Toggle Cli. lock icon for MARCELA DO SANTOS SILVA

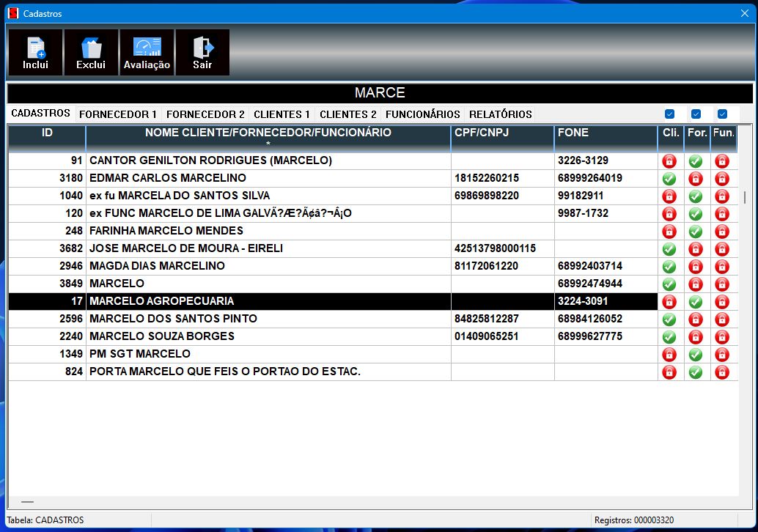[x=669, y=196]
